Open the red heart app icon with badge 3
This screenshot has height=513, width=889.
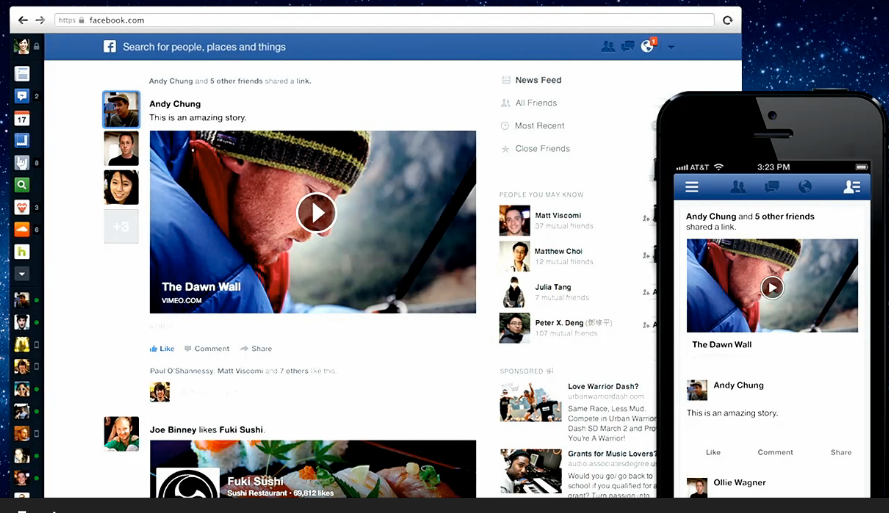[22, 207]
